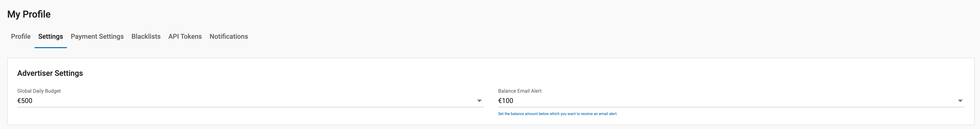Select the Settings tab
The image size is (980, 129).
(x=51, y=37)
